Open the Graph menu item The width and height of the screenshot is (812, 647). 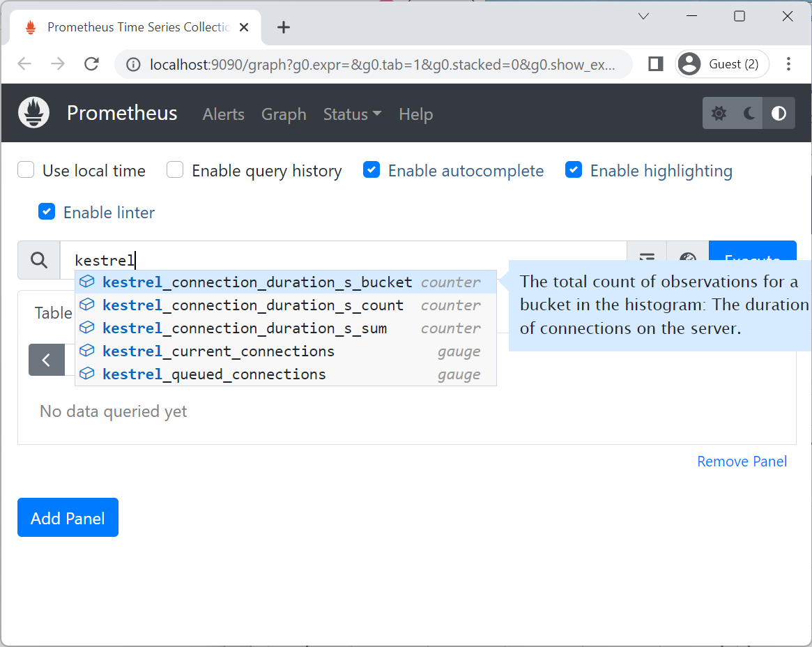tap(283, 114)
